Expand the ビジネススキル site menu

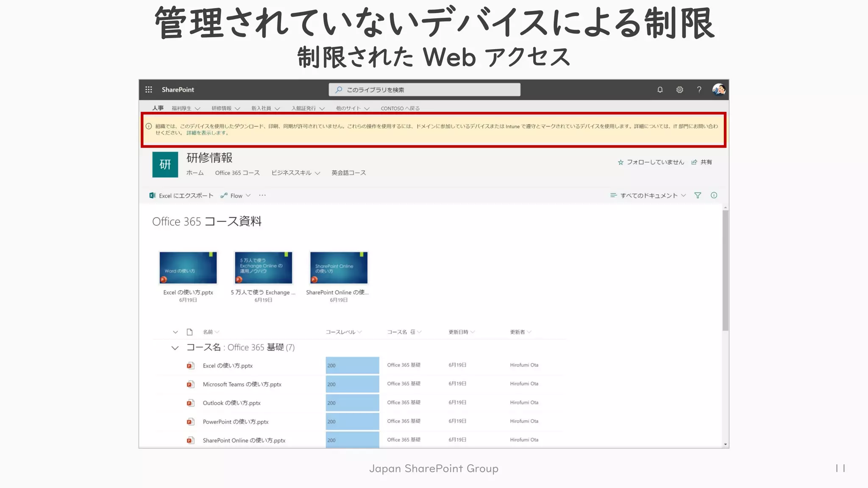pos(317,173)
